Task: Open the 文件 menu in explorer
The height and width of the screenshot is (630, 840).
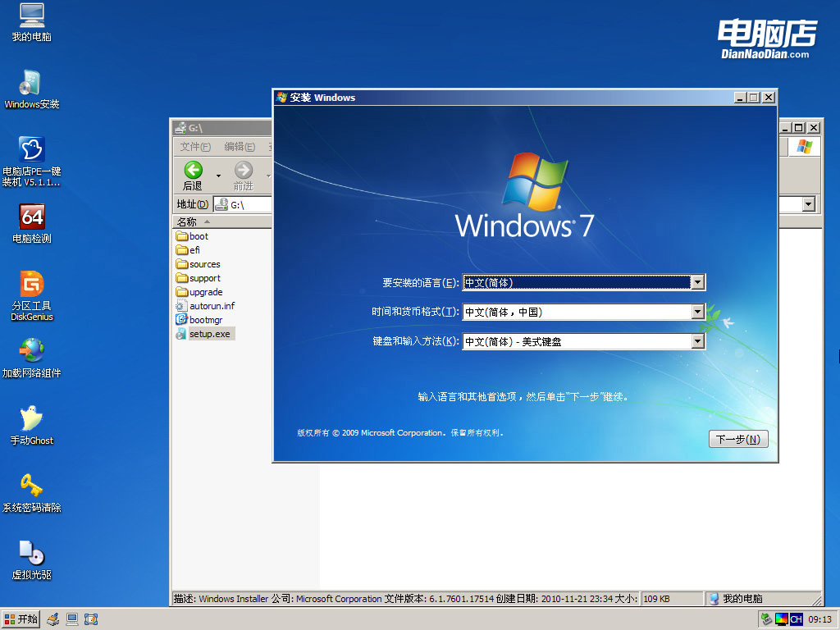Action: click(x=194, y=146)
